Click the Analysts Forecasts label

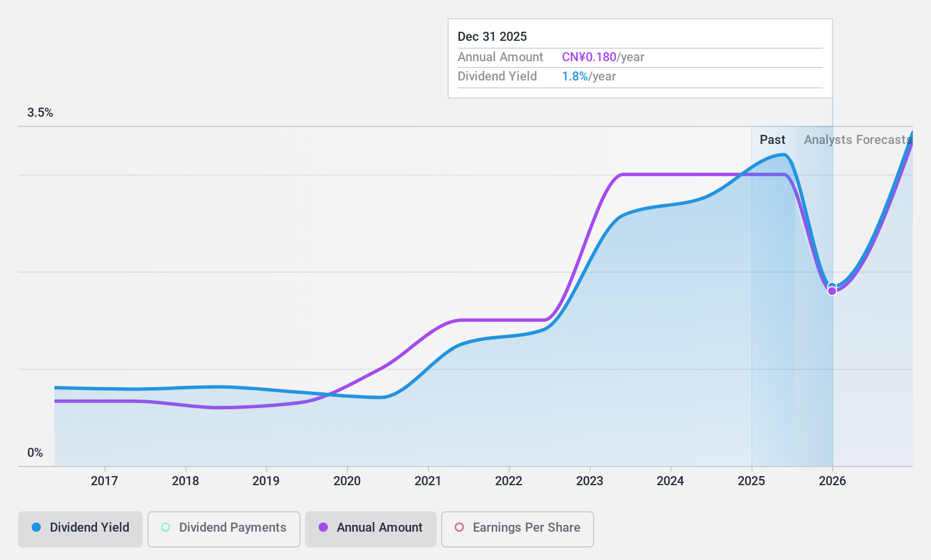coord(857,140)
